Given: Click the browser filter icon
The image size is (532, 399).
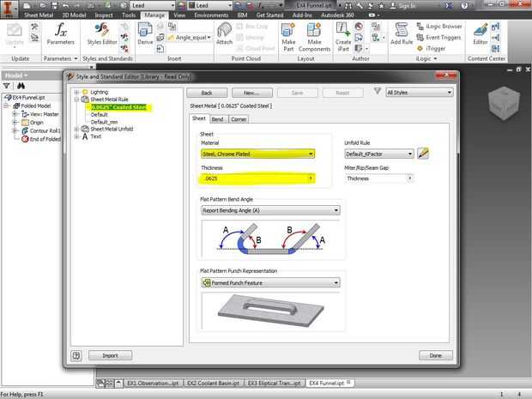Looking at the screenshot, I should pos(7,86).
